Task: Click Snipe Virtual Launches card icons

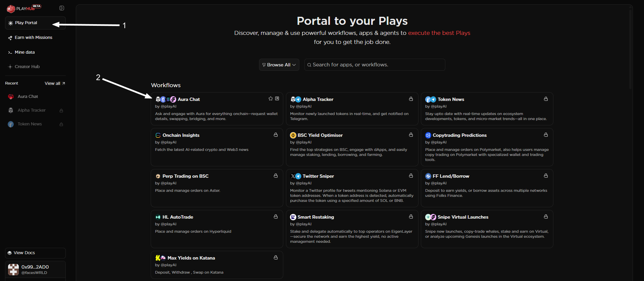Action: pyautogui.click(x=431, y=217)
